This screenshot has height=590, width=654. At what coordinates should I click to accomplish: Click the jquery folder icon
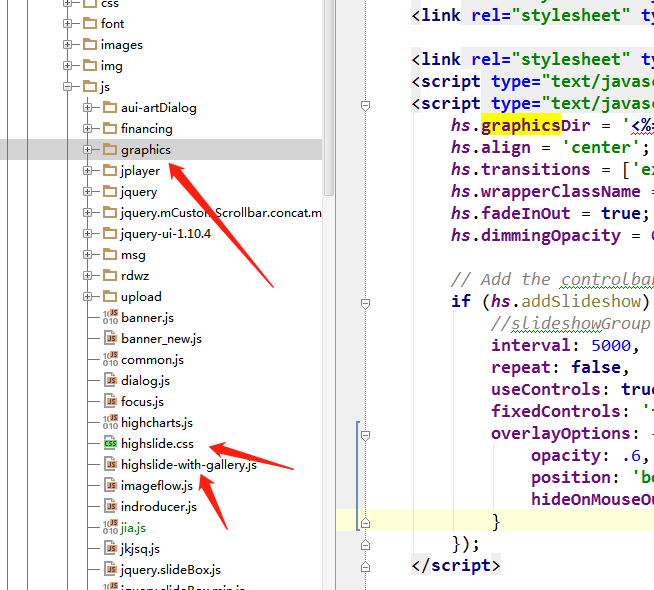tap(110, 191)
